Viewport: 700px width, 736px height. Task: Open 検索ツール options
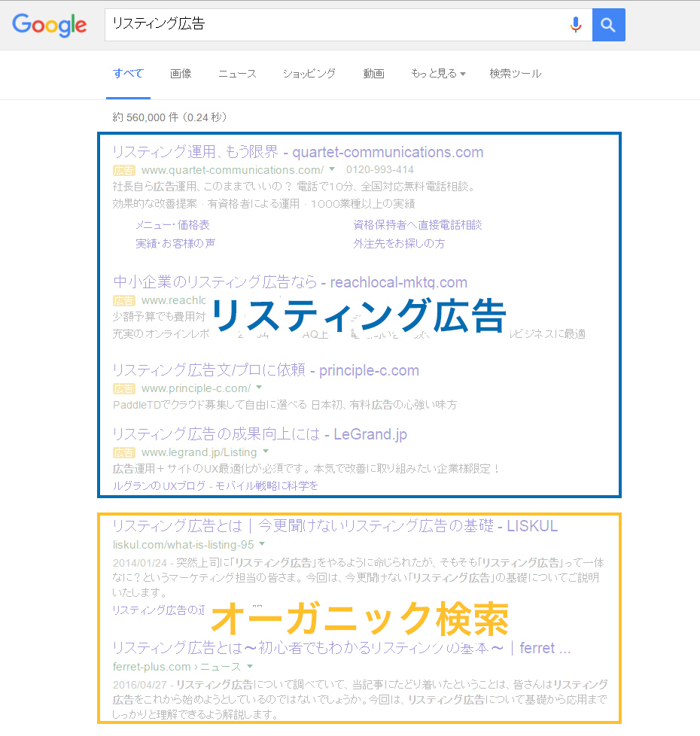coord(515,74)
